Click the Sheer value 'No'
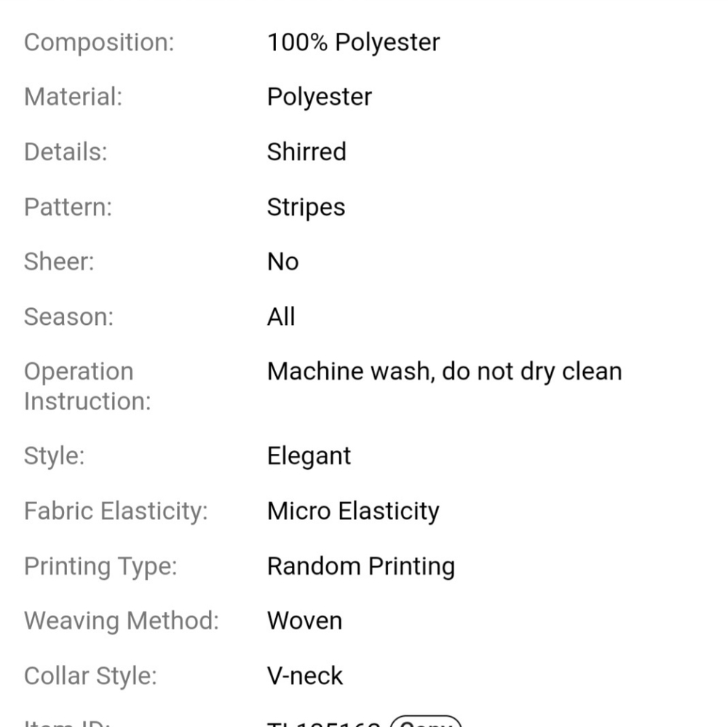Viewport: 728px width, 727px height. pos(282,262)
